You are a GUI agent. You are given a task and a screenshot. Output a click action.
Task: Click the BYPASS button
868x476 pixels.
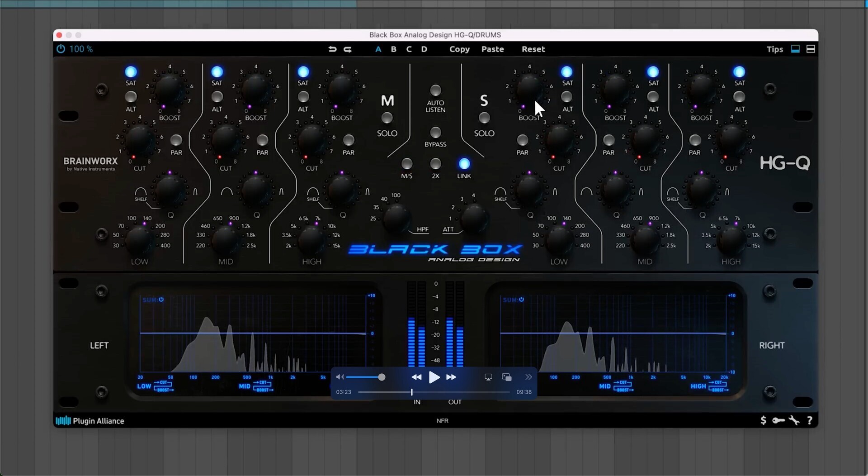pyautogui.click(x=435, y=132)
